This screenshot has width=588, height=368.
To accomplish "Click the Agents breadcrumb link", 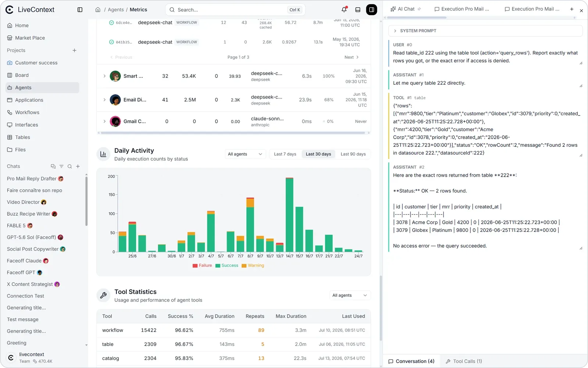I will point(116,10).
